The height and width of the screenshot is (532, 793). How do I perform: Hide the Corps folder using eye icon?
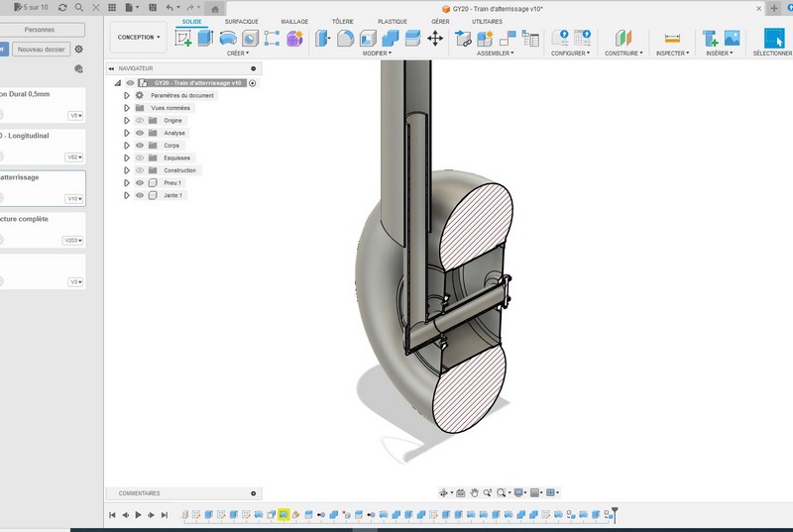click(x=140, y=146)
